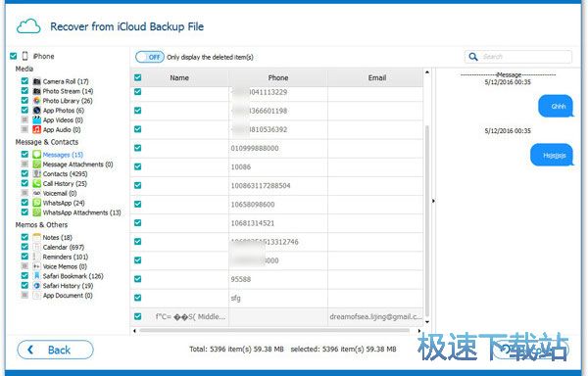Viewport: 588px width, 376px height.
Task: Click the WhatsApp icon
Action: tap(37, 203)
